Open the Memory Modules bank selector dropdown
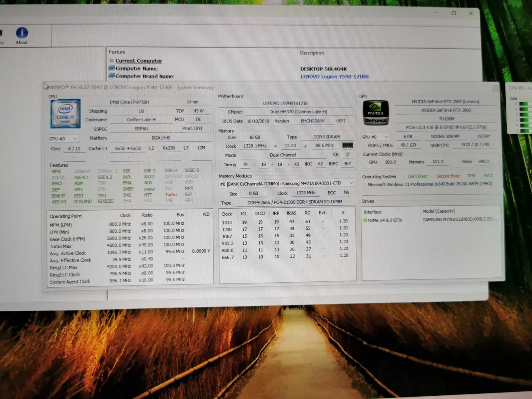 click(352, 183)
